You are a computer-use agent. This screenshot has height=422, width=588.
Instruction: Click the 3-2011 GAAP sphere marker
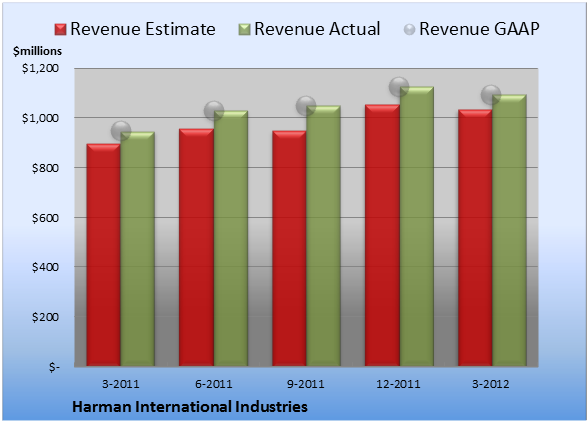[x=121, y=131]
